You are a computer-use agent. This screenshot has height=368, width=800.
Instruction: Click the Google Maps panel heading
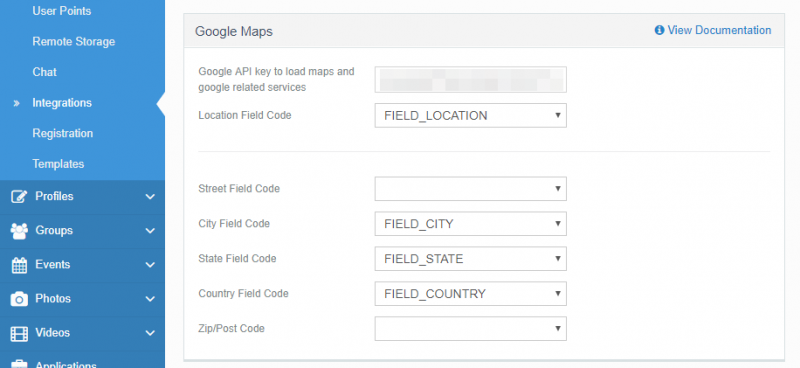pyautogui.click(x=234, y=31)
